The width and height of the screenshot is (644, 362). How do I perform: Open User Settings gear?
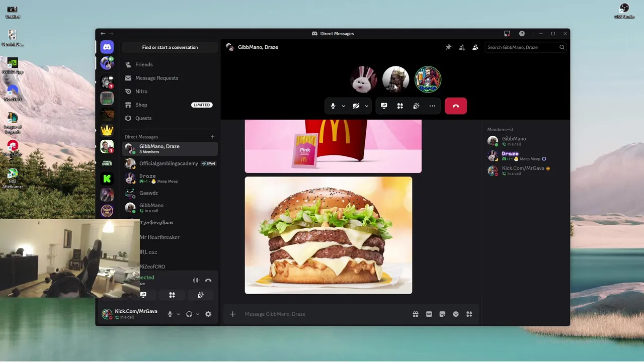point(208,314)
